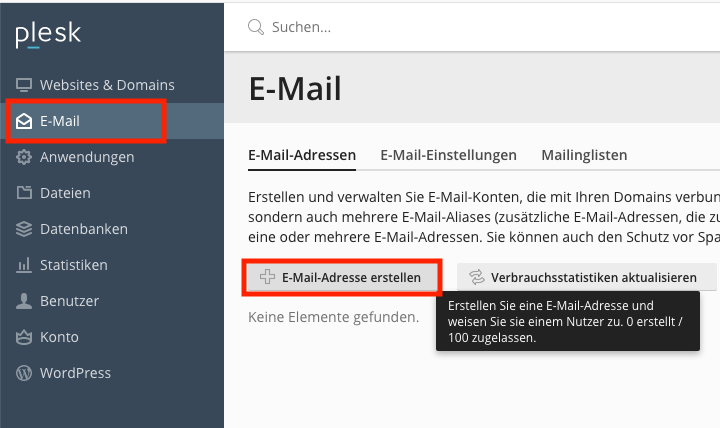Switch to the E-Mail-Einstellungen tab

(x=448, y=155)
